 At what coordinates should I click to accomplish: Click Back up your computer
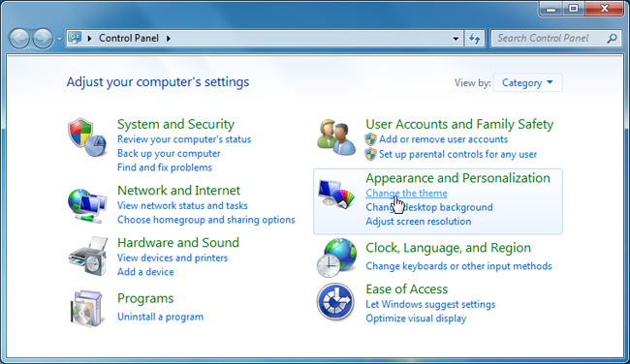(169, 154)
